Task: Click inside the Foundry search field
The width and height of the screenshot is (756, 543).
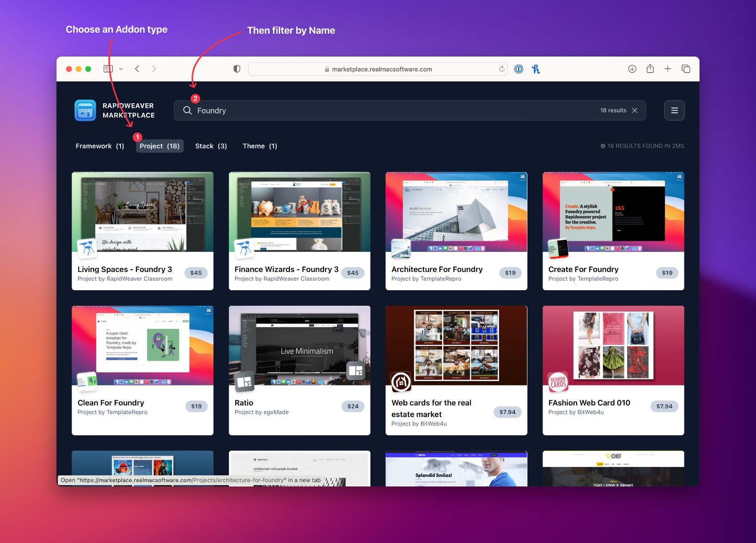Action: [311, 110]
